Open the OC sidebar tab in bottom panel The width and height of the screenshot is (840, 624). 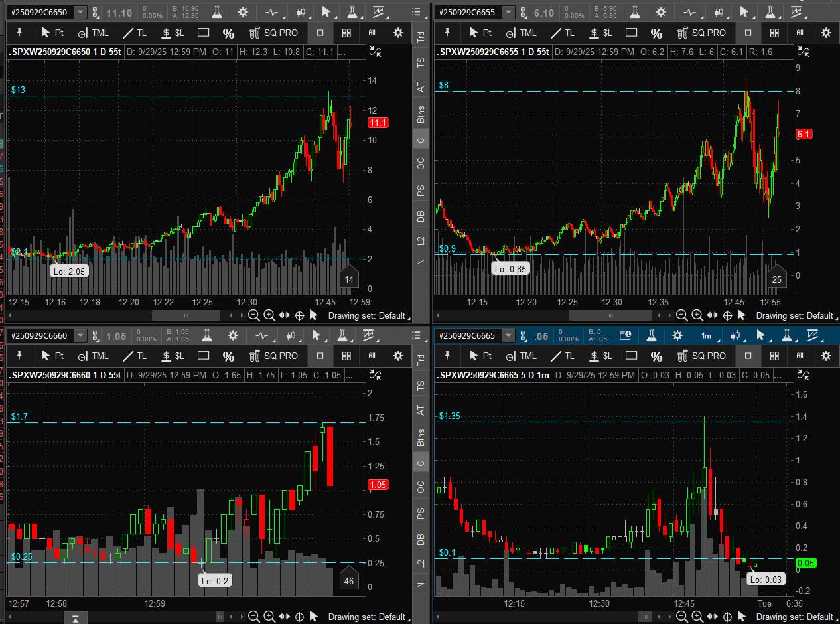(421, 487)
